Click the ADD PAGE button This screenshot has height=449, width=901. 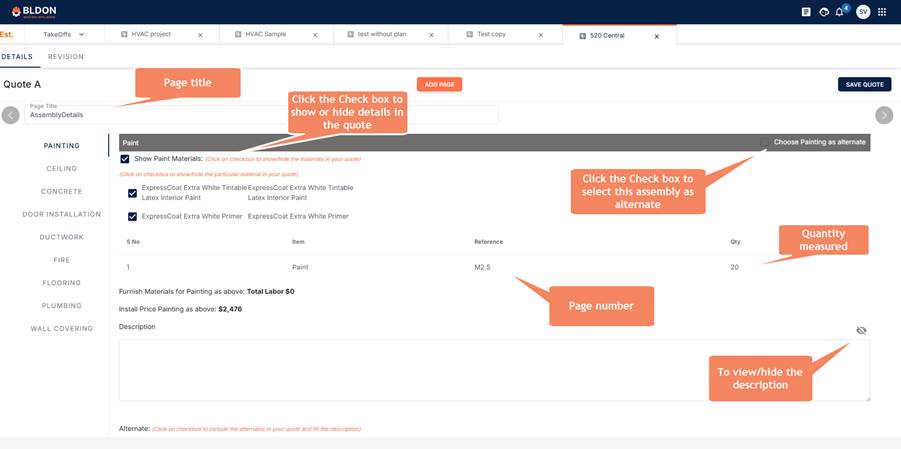pos(439,85)
